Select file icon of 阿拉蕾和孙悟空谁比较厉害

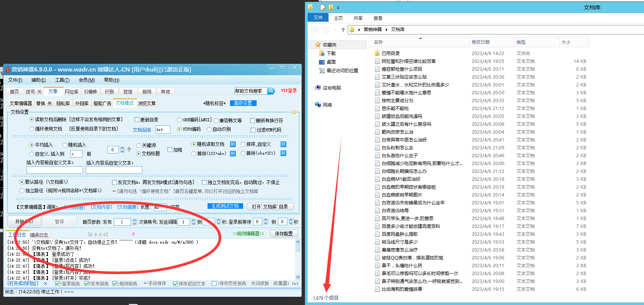coord(378,61)
